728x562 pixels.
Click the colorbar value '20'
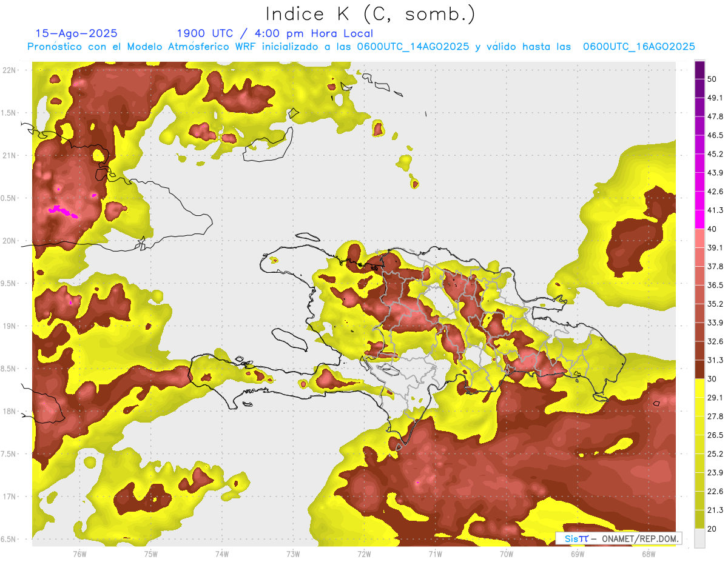pyautogui.click(x=712, y=529)
